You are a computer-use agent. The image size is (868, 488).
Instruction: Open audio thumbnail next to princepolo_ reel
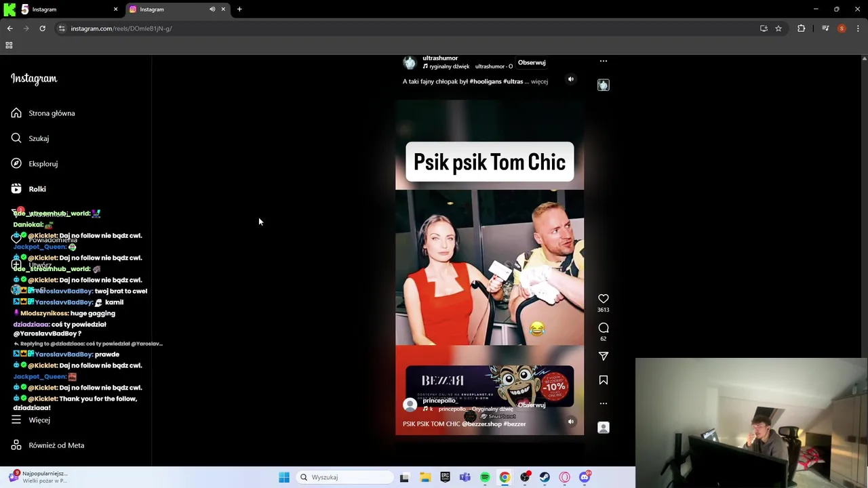[604, 428]
